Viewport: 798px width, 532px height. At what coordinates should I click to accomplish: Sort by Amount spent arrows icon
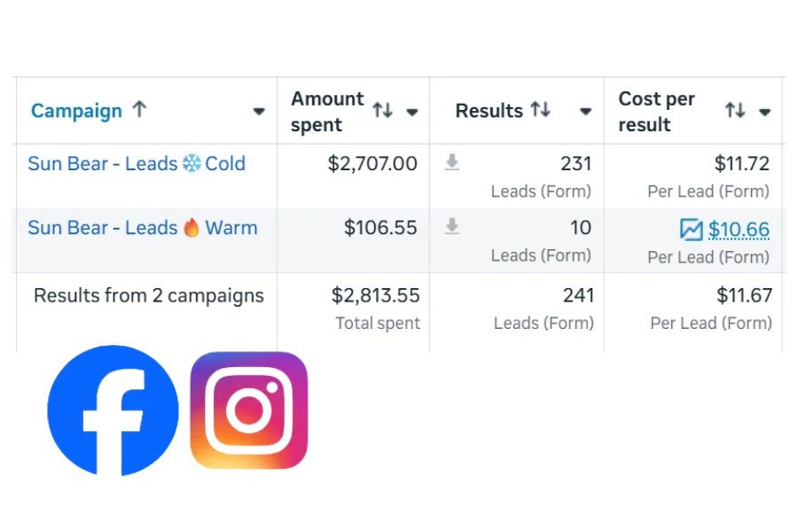(382, 111)
